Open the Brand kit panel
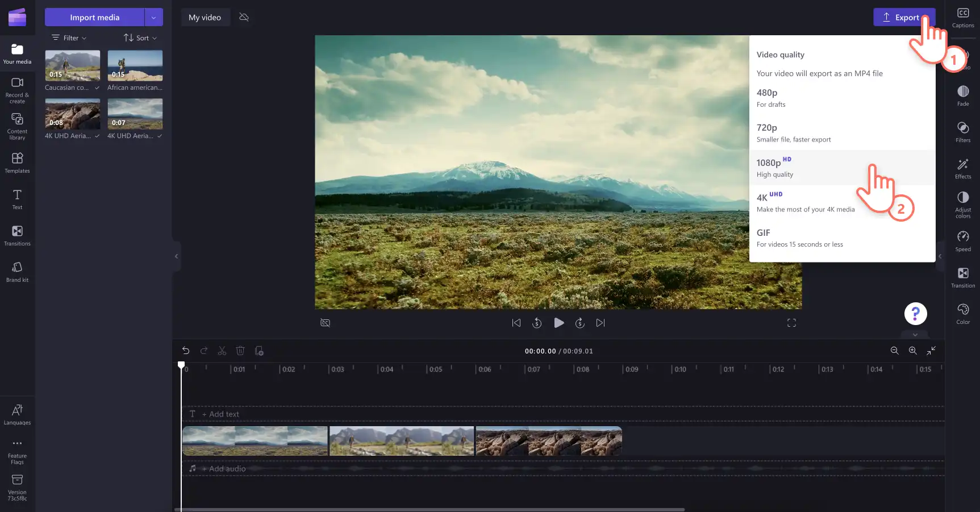Image resolution: width=980 pixels, height=512 pixels. 17,271
